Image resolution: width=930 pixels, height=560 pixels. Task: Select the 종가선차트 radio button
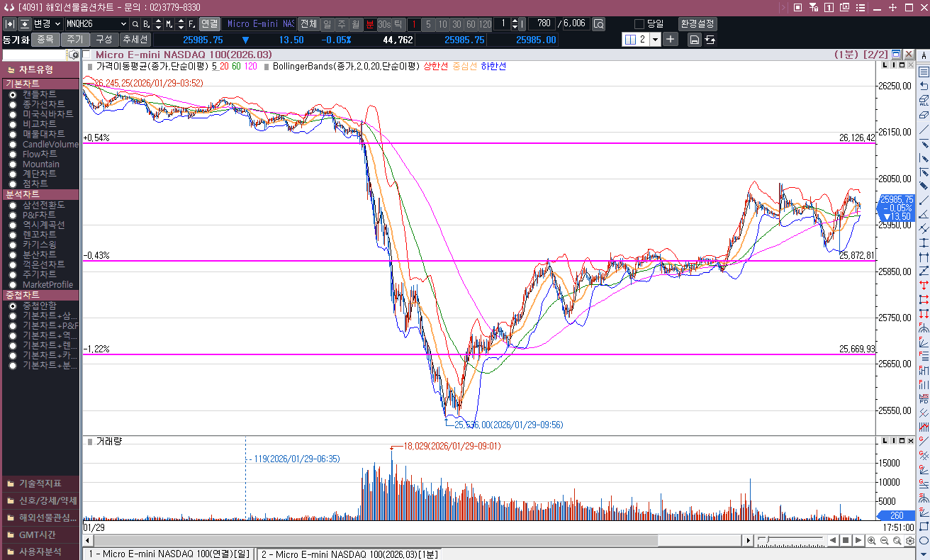click(x=13, y=104)
